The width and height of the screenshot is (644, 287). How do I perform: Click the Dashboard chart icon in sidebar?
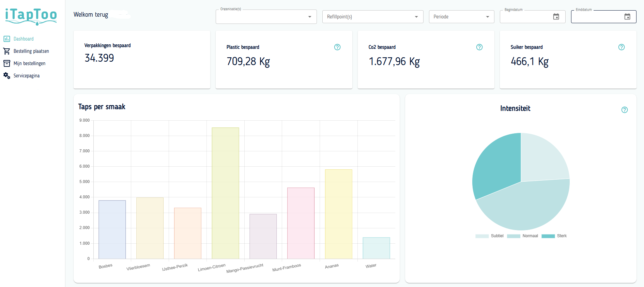7,39
